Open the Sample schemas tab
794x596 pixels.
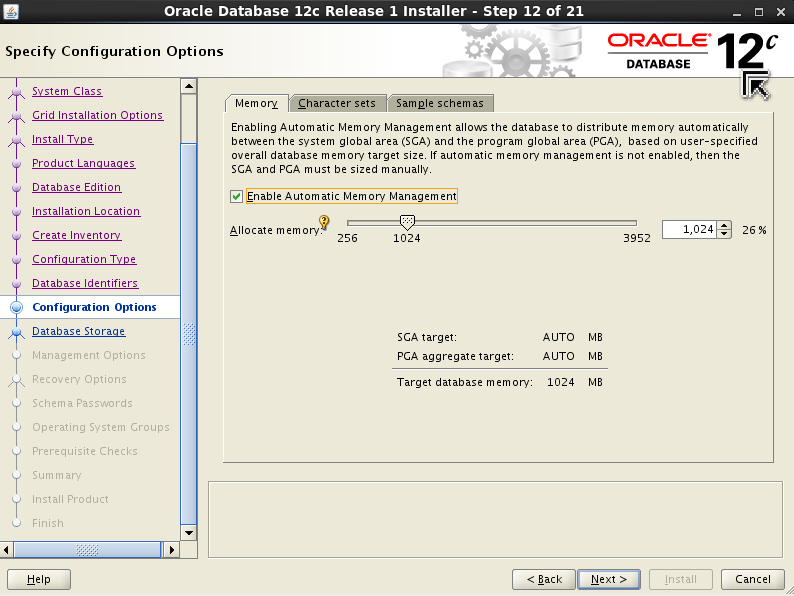tap(440, 103)
